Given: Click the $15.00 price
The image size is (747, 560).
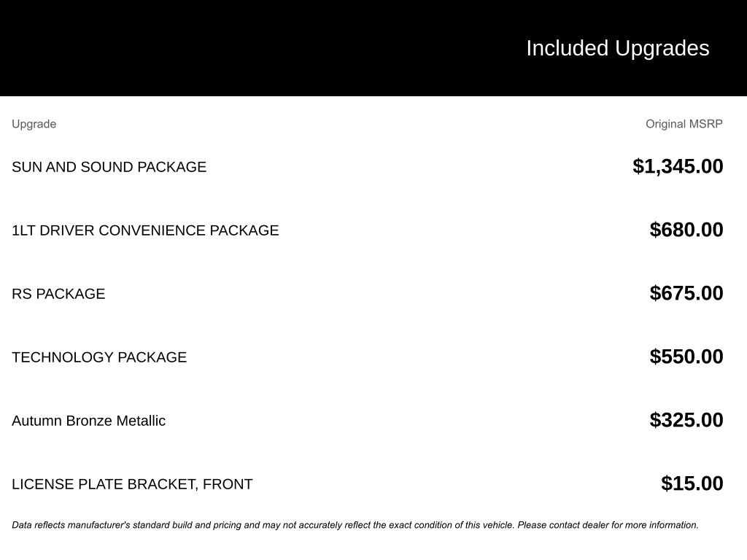Looking at the screenshot, I should 692,483.
